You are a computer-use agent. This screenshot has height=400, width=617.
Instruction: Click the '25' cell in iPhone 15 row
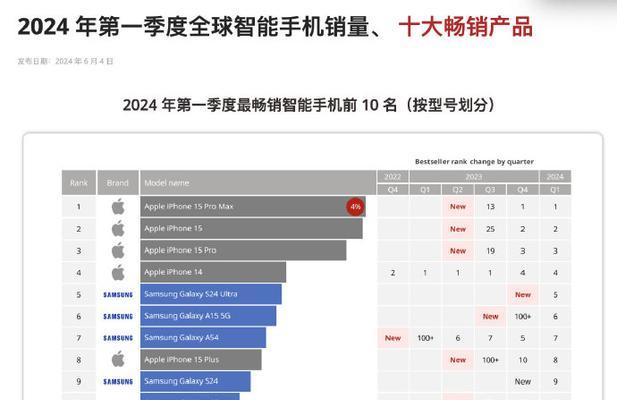(490, 229)
